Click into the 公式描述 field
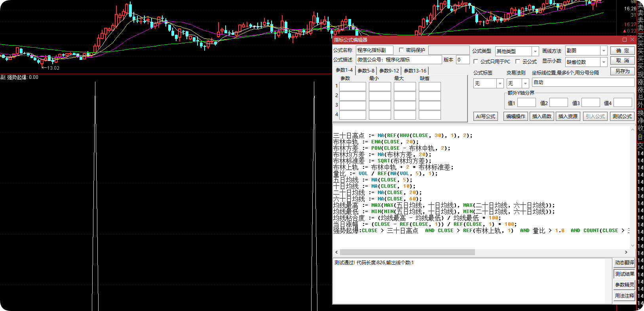644x311 pixels. [399, 59]
